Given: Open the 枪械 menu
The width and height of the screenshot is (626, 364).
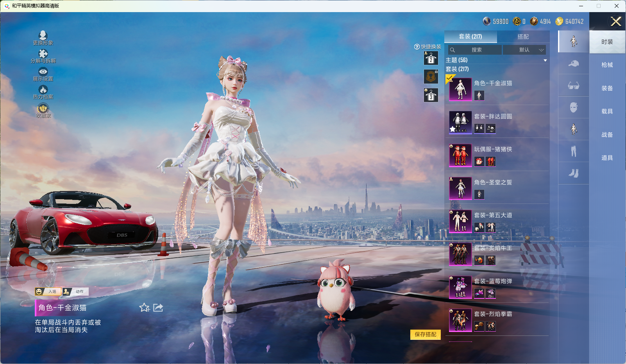Looking at the screenshot, I should point(607,65).
